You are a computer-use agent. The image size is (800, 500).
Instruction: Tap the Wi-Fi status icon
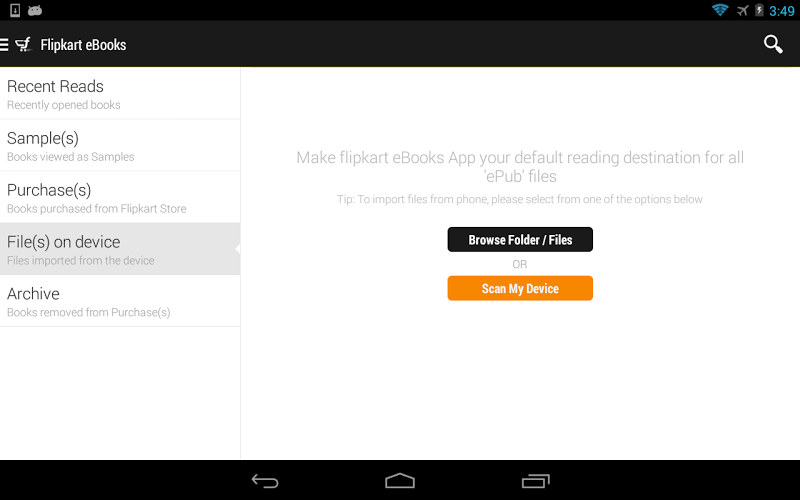click(720, 10)
